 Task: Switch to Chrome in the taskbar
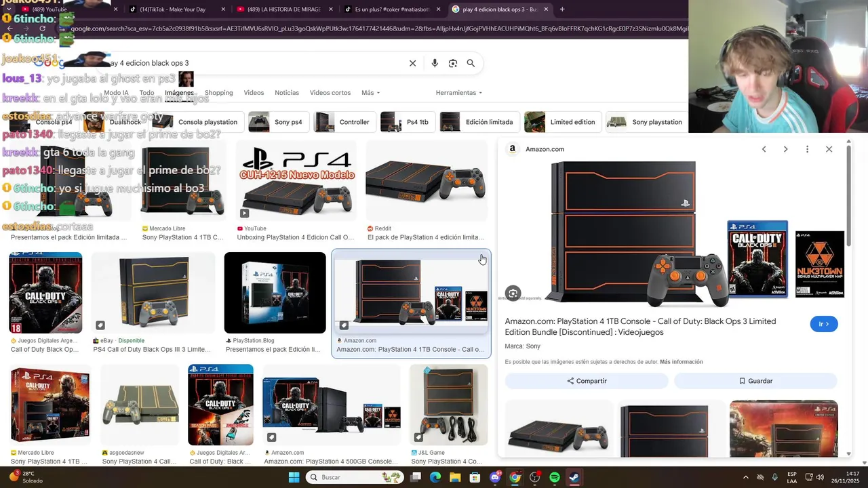515,477
